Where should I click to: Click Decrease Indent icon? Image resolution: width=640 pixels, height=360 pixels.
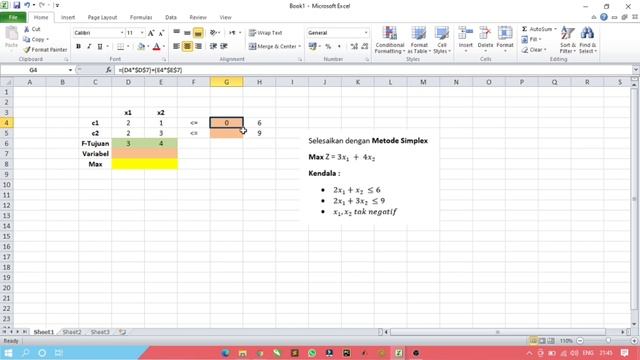[213, 47]
